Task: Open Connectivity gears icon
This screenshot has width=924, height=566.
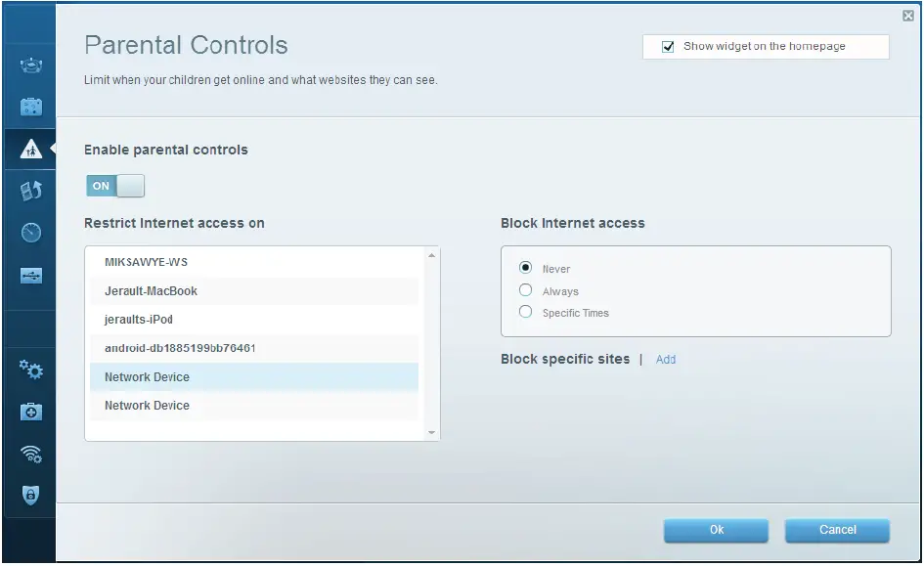Action: (x=30, y=370)
